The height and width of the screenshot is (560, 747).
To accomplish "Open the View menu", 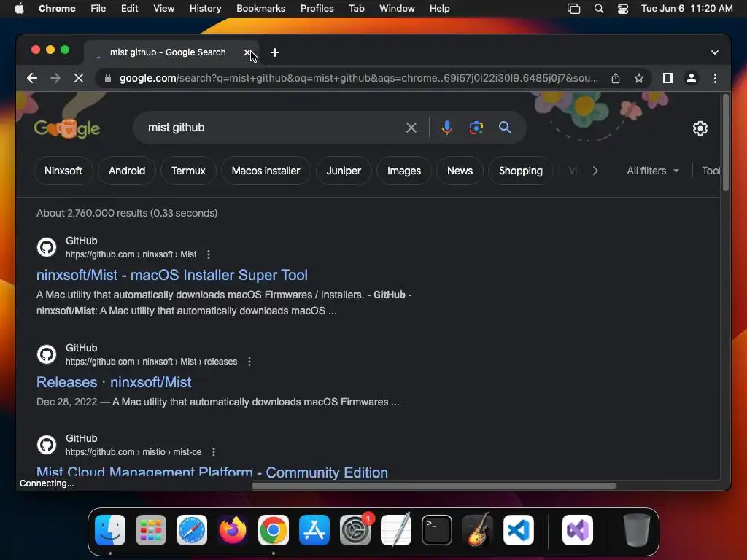I will (163, 8).
